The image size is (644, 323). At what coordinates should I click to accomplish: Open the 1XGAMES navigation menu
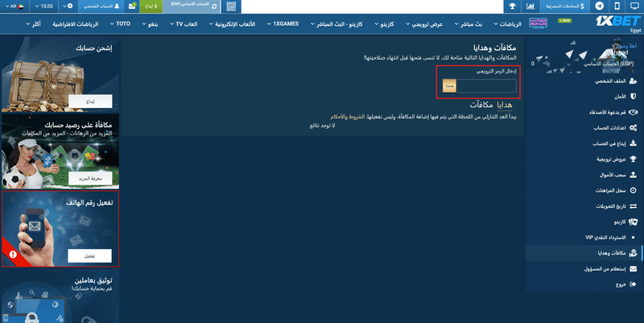point(282,24)
